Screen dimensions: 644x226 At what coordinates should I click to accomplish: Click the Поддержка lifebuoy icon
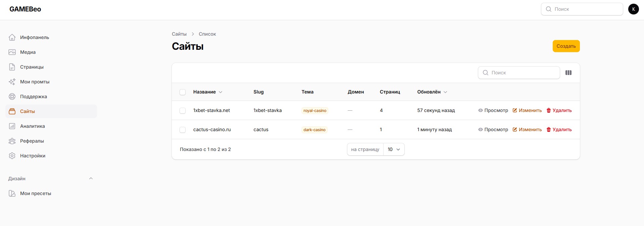pos(12,97)
